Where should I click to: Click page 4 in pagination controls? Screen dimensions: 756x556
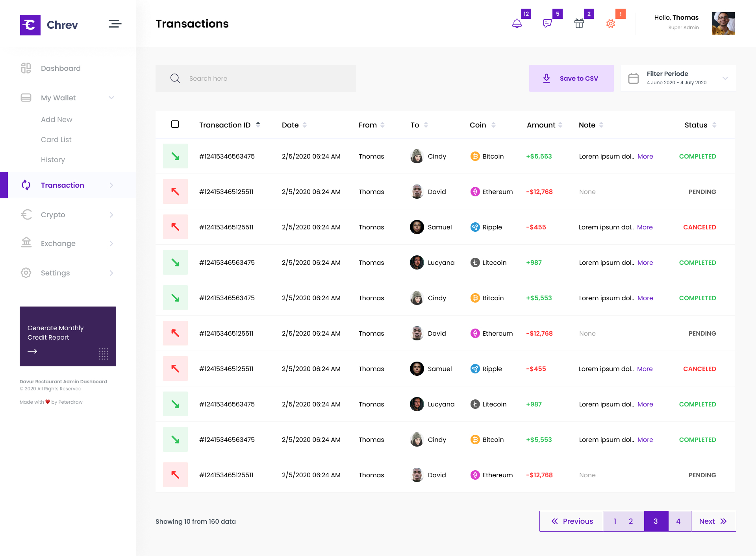[678, 521]
